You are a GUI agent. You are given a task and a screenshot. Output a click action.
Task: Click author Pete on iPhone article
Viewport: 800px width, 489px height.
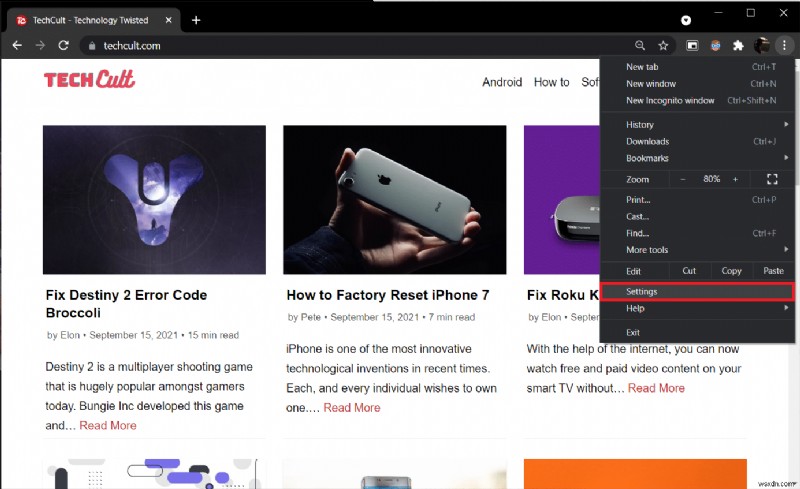[311, 317]
